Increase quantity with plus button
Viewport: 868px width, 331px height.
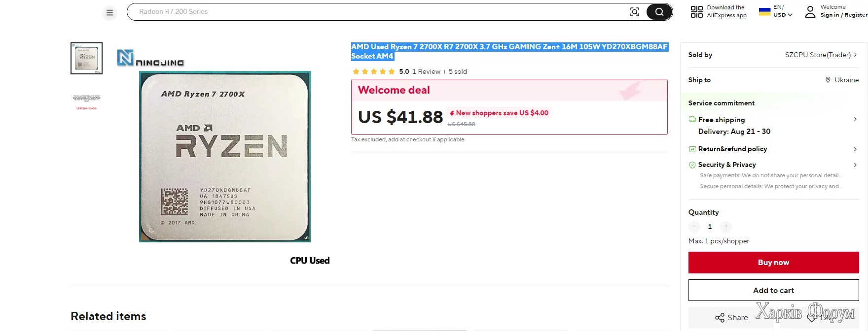(725, 227)
